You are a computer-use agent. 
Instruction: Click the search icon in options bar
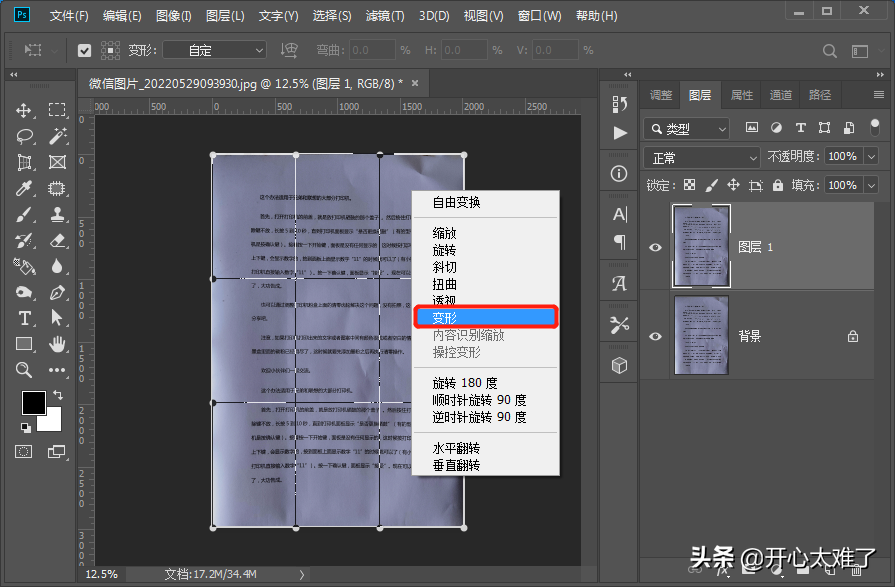click(829, 51)
